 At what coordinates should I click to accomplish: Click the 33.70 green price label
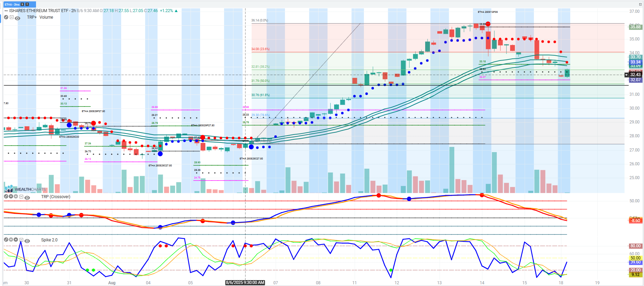point(635,57)
